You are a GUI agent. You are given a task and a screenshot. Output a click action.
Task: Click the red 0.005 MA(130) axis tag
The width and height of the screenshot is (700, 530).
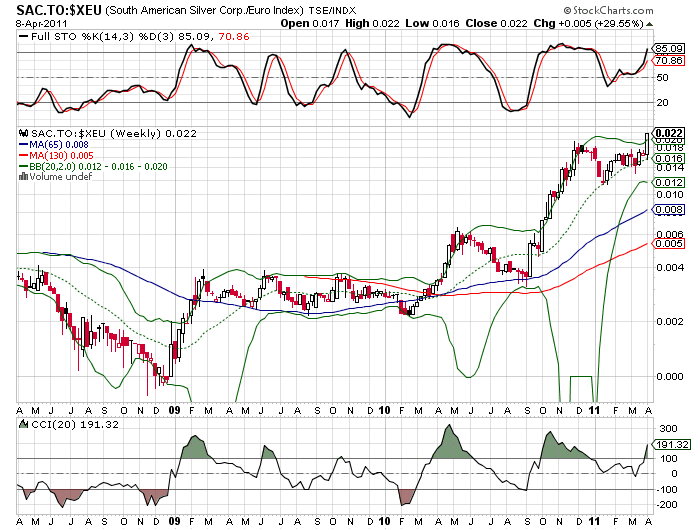[668, 244]
